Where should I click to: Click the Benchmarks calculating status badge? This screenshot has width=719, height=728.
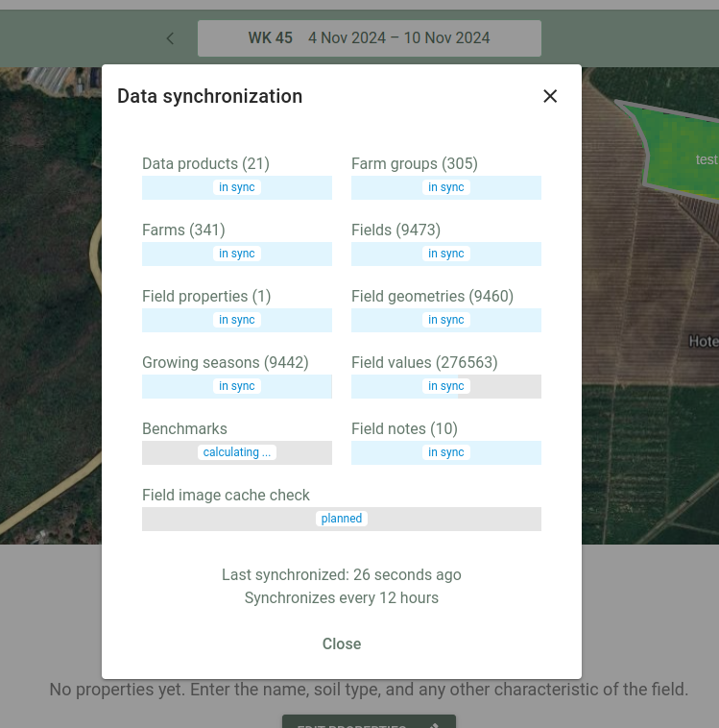[237, 452]
